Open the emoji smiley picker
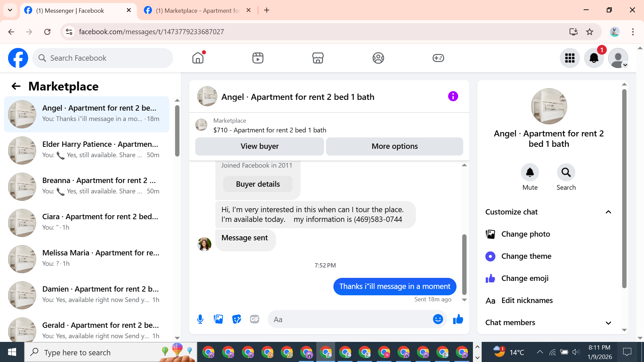This screenshot has width=644, height=362. click(438, 319)
